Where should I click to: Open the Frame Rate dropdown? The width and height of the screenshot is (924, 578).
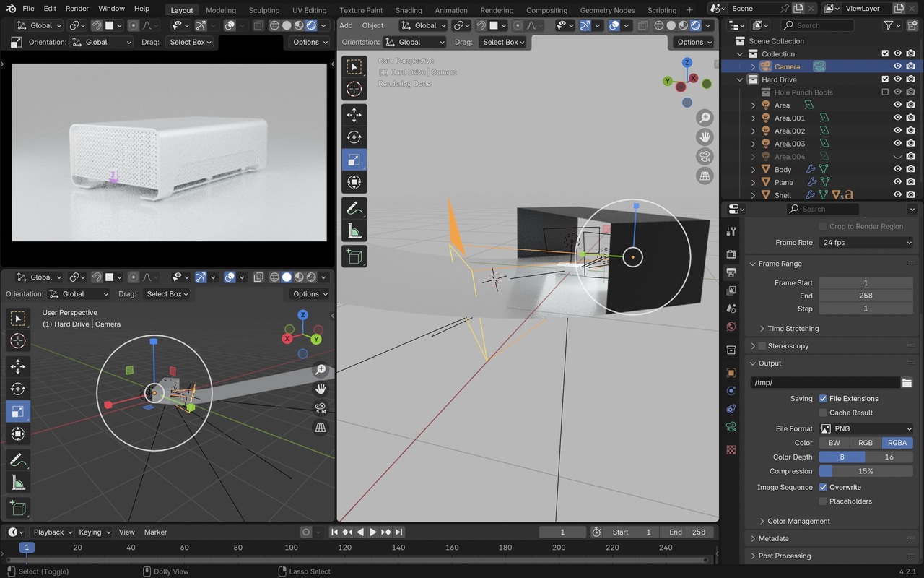(866, 243)
